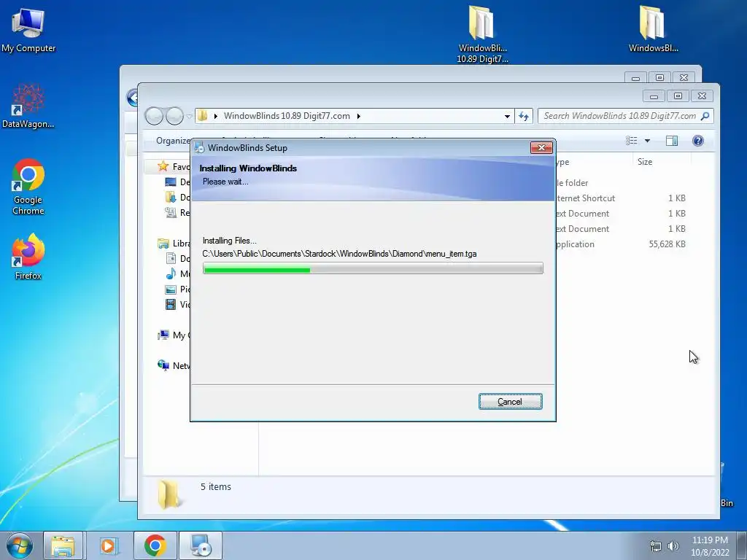The width and height of the screenshot is (747, 560).
Task: Cancel the WindowBlinds installation
Action: click(510, 402)
